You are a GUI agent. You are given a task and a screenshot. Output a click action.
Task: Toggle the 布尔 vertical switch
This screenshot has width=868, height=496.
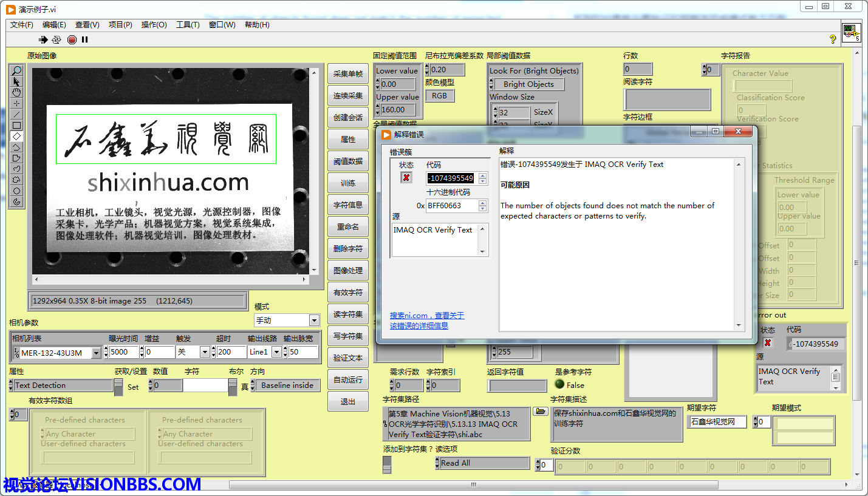(233, 387)
